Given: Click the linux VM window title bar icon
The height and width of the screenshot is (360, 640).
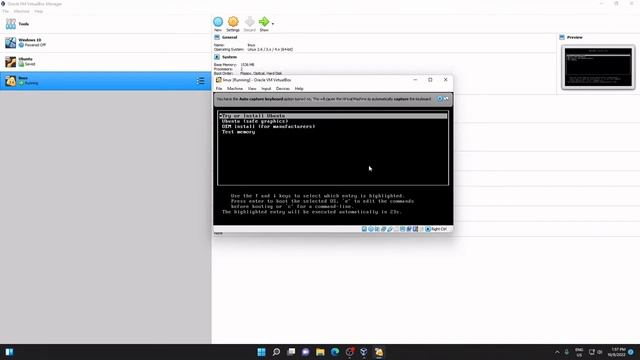Looking at the screenshot, I should coord(218,80).
